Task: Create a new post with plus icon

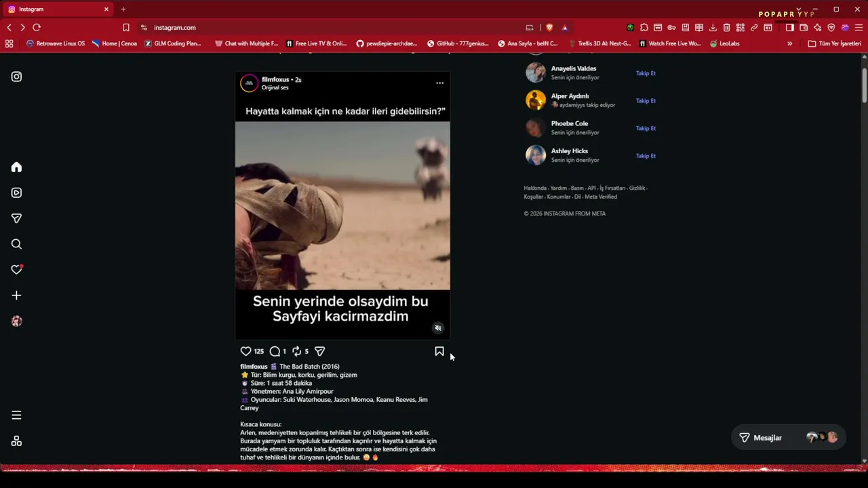Action: point(16,296)
